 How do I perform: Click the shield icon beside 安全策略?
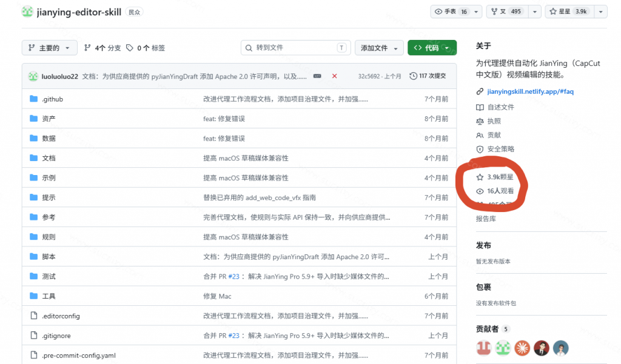click(x=480, y=149)
